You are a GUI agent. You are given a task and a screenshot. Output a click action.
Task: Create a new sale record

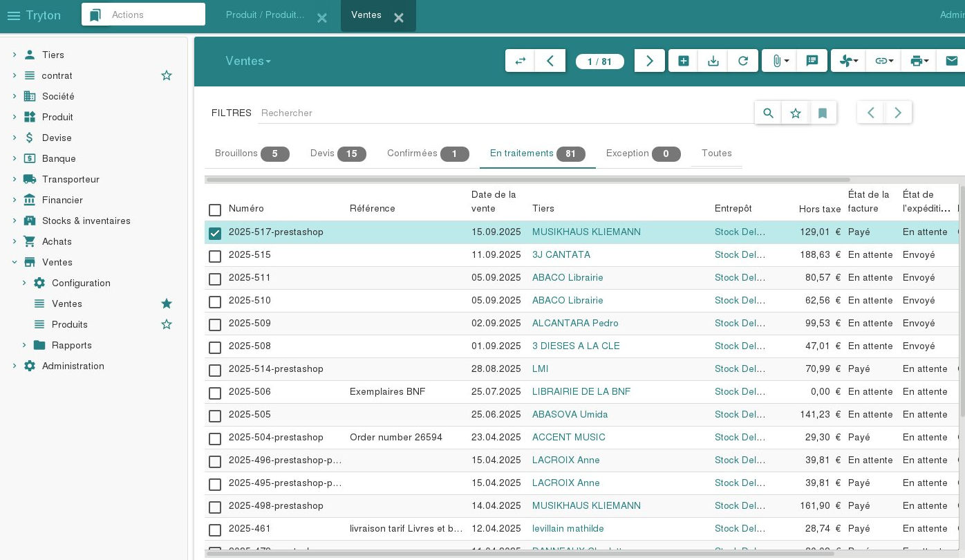pos(683,61)
